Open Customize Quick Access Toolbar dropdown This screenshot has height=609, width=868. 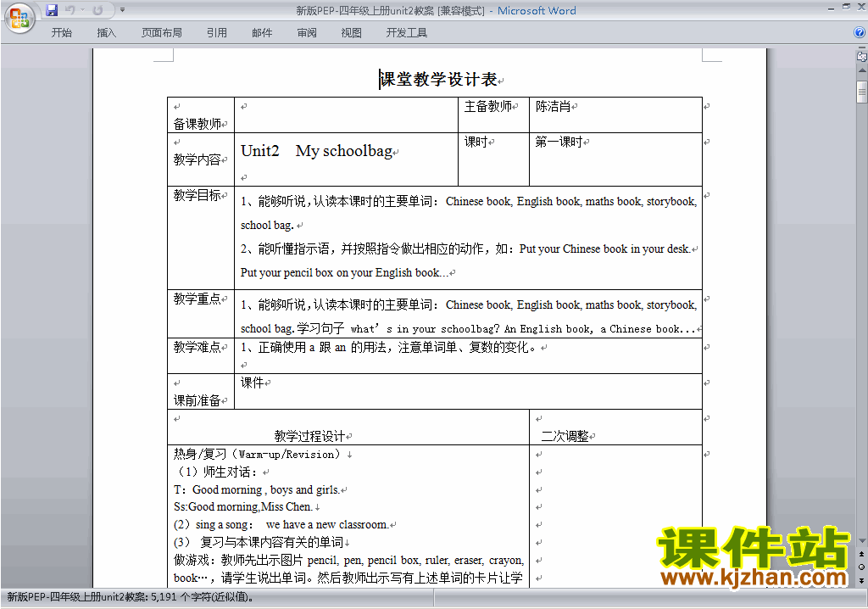click(x=122, y=10)
